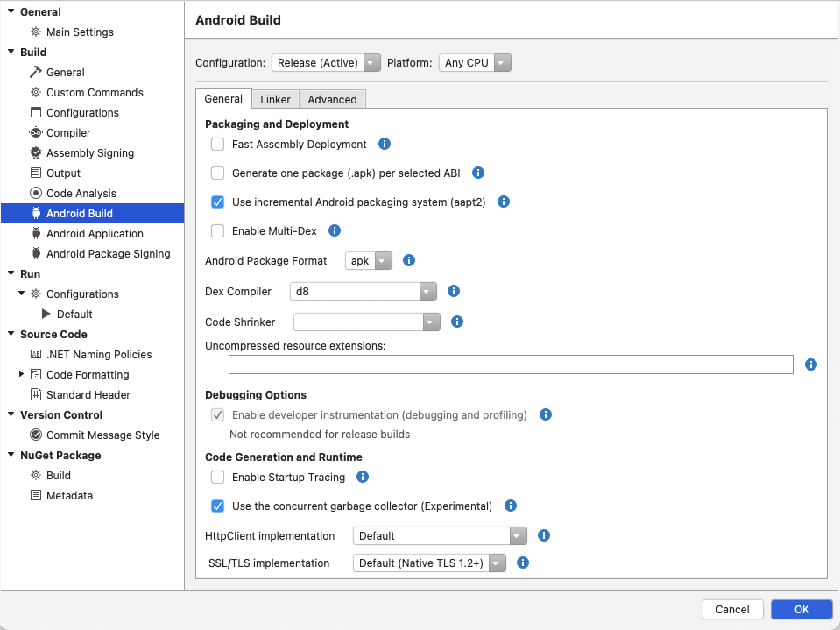Show info for incremental packaging aapt2
Screen dimensions: 840x630
point(504,202)
